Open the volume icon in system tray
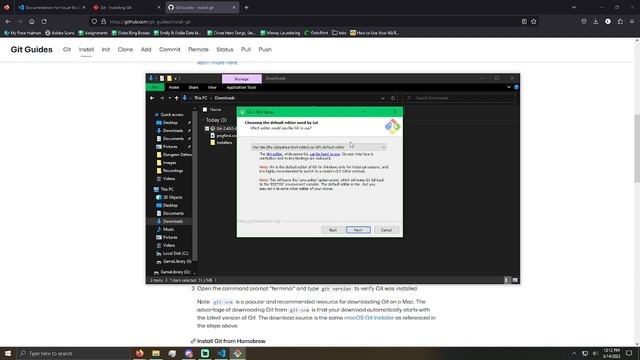 coord(595,353)
